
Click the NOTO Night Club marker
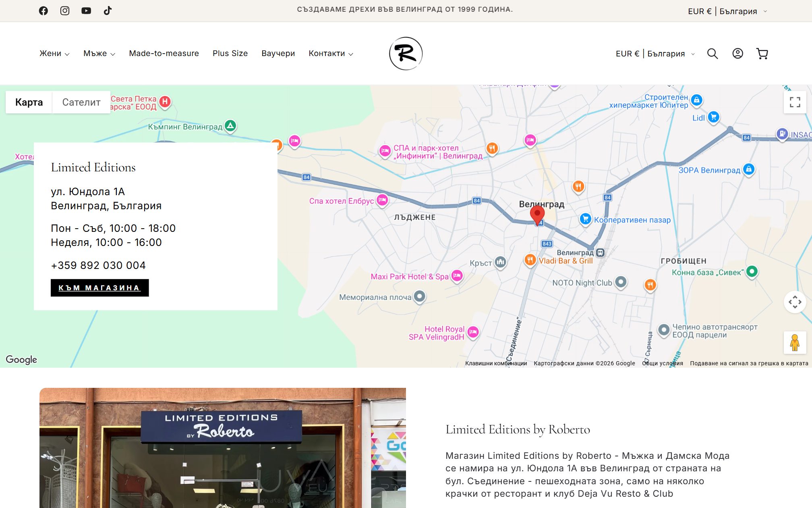[621, 282]
